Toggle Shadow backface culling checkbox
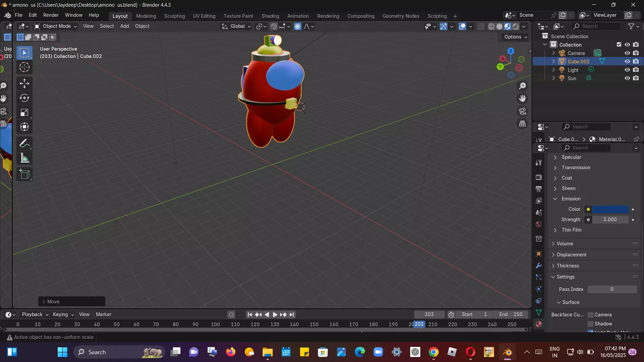Screen dimensions: 644x362 coord(591,324)
